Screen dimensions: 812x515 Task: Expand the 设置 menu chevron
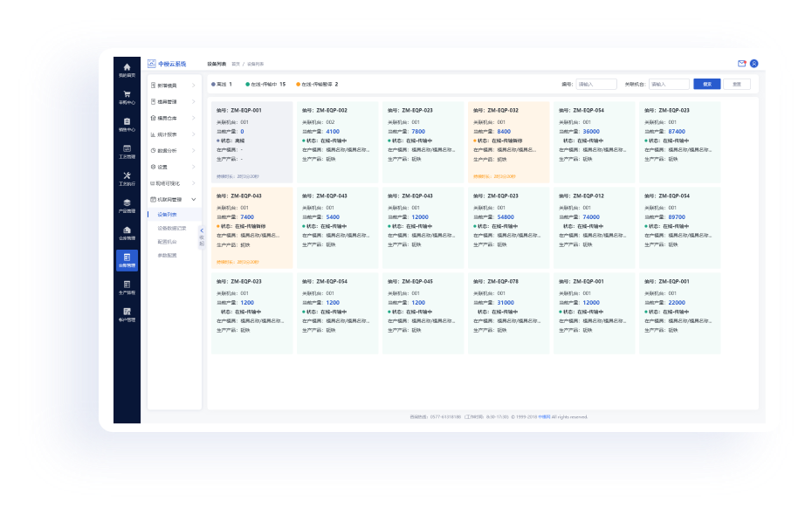[193, 167]
